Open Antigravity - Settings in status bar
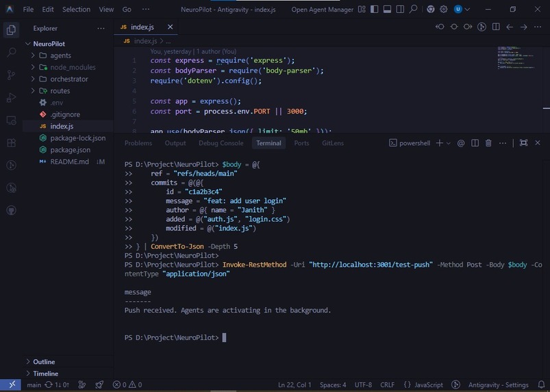The height and width of the screenshot is (392, 550). pyautogui.click(x=498, y=384)
